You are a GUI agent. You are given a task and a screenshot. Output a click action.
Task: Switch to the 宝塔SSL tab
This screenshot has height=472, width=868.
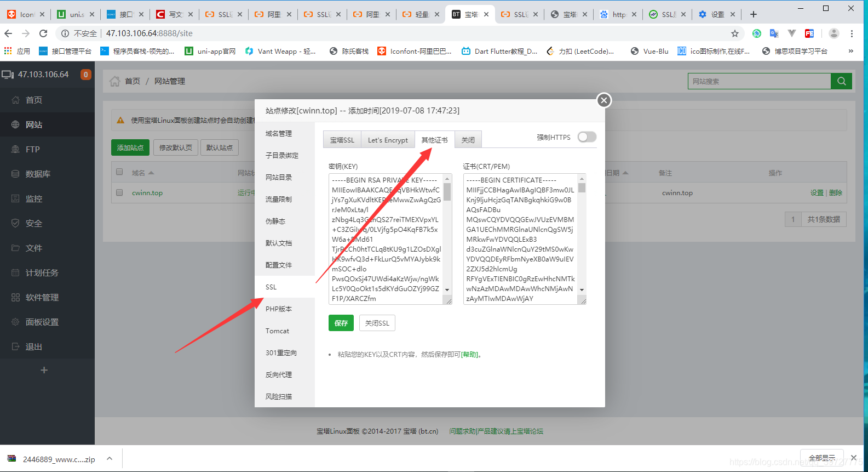pos(342,140)
